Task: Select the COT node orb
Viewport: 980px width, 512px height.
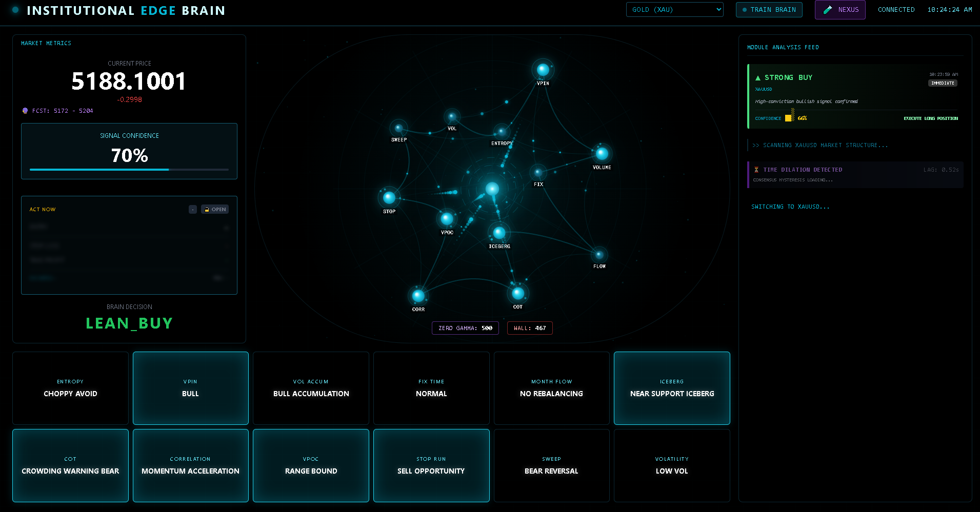Action: 518,293
